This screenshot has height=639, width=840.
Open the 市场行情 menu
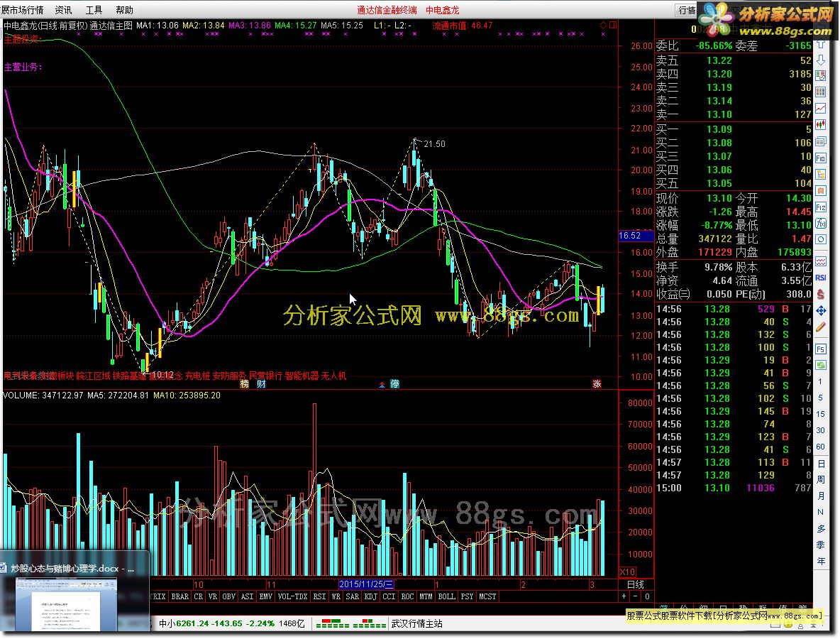click(23, 10)
